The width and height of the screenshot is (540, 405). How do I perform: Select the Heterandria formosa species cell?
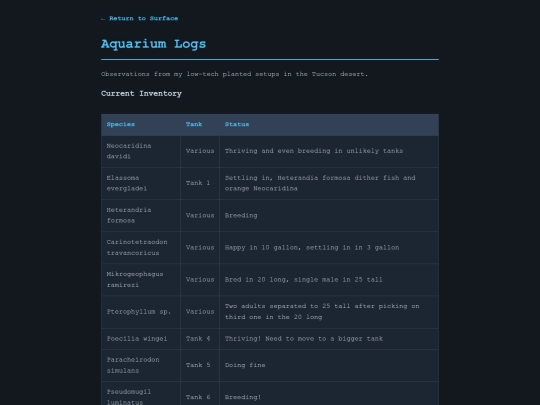141,215
